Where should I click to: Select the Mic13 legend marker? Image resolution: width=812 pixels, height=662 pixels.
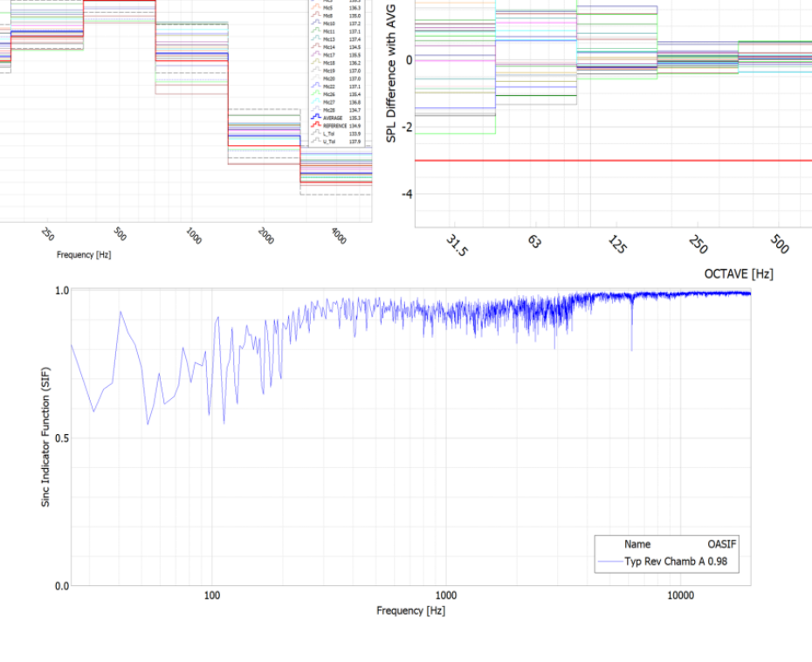coord(316,39)
